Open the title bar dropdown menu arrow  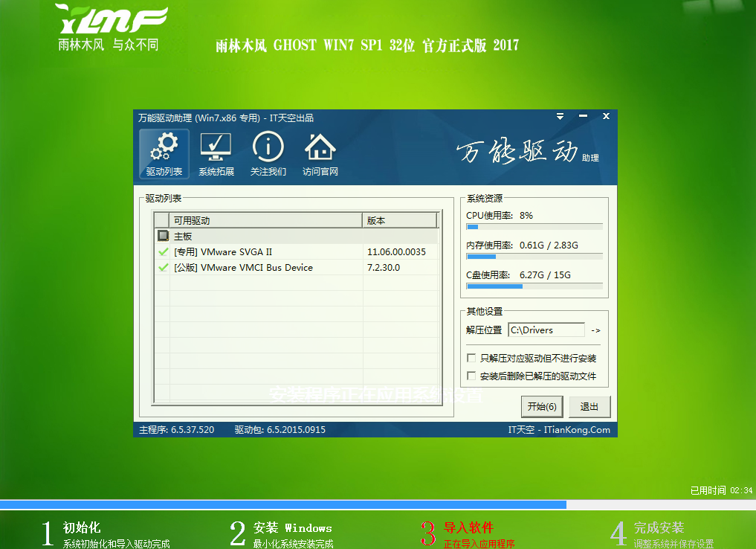point(560,116)
